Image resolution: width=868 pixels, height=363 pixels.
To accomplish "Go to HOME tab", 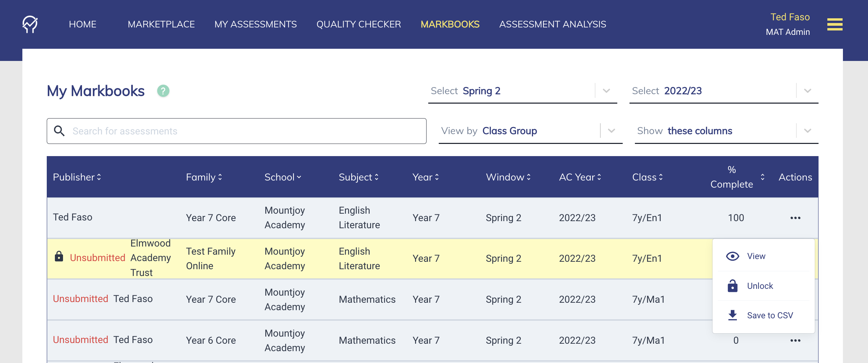I will pos(83,24).
